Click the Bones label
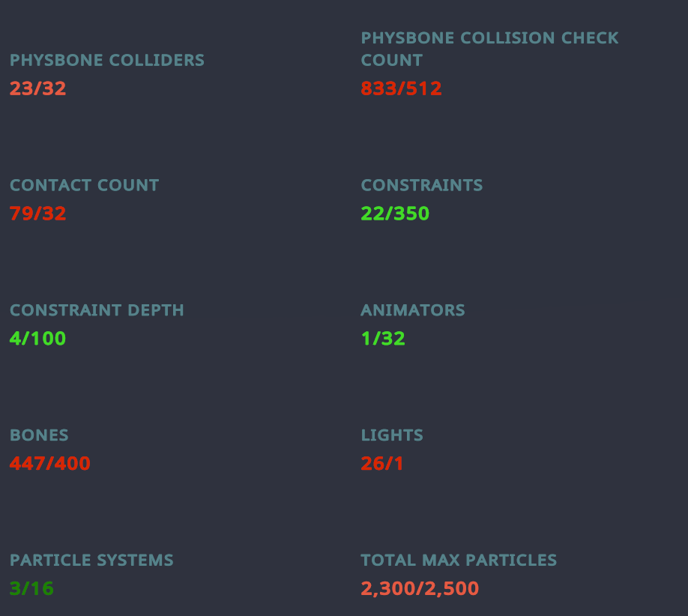 (39, 435)
